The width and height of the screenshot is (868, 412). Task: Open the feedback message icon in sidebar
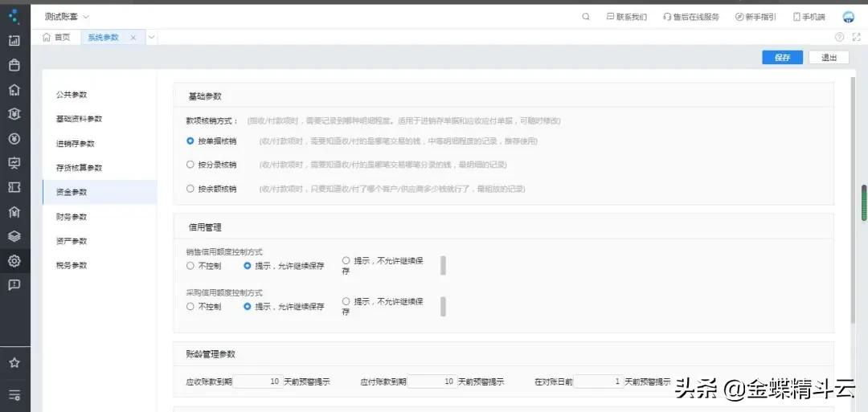(14, 285)
